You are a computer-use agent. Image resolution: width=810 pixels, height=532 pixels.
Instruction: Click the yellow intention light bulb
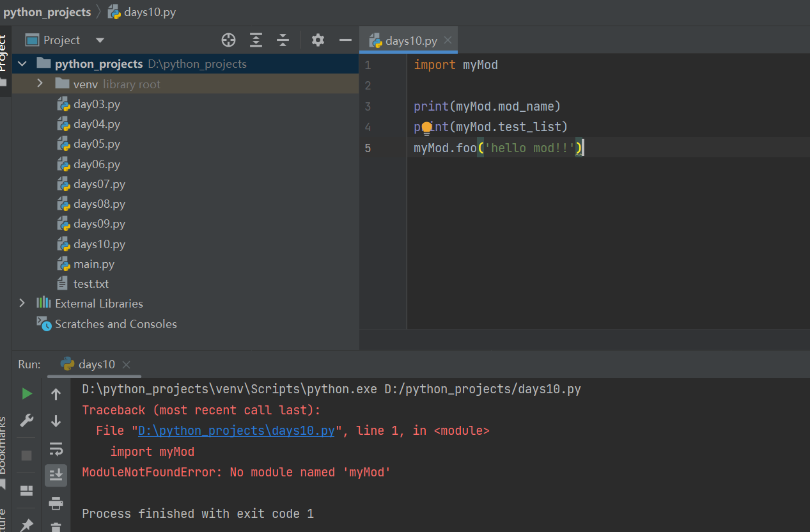pos(427,127)
